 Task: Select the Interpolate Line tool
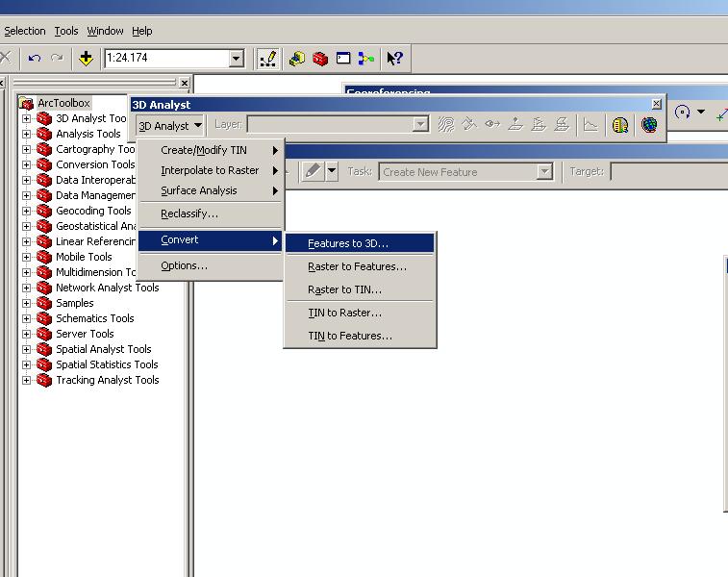(x=539, y=124)
